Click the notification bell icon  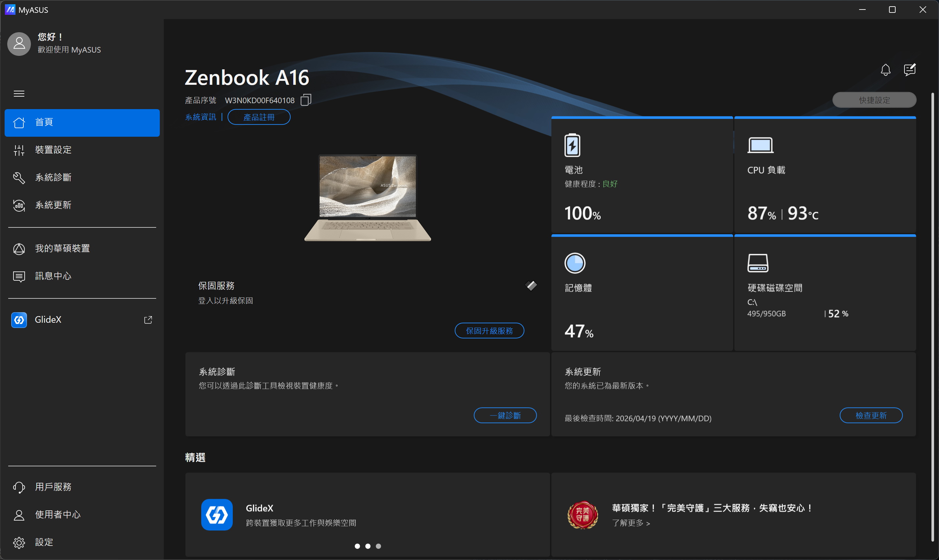(x=885, y=70)
